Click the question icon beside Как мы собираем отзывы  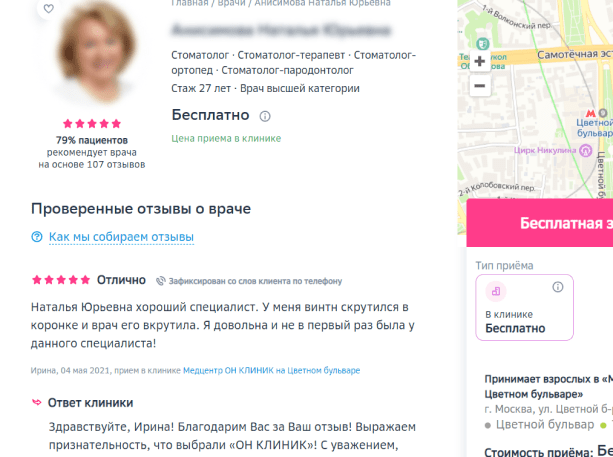point(37,237)
